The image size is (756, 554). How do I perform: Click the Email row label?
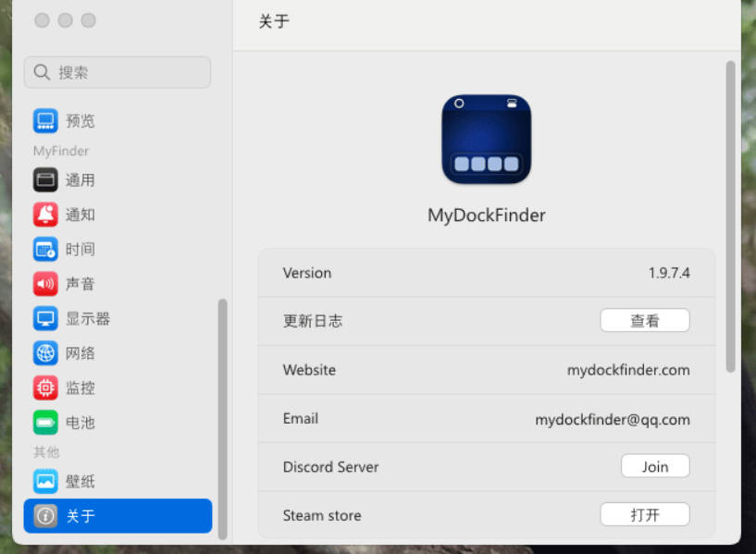[301, 419]
